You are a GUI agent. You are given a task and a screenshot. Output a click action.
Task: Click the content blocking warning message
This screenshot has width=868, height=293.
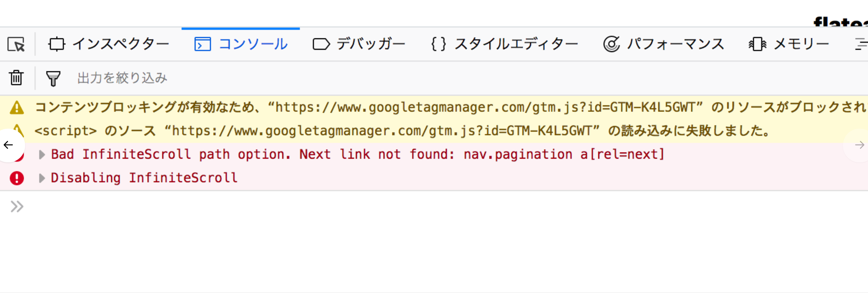451,108
